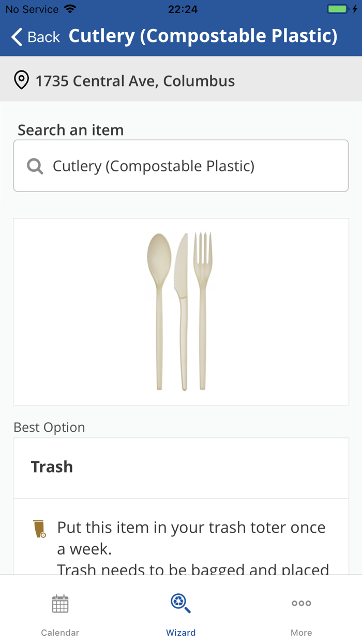Viewport: 362px width, 644px height.
Task: Tap the brown trash toter icon
Action: [x=40, y=529]
